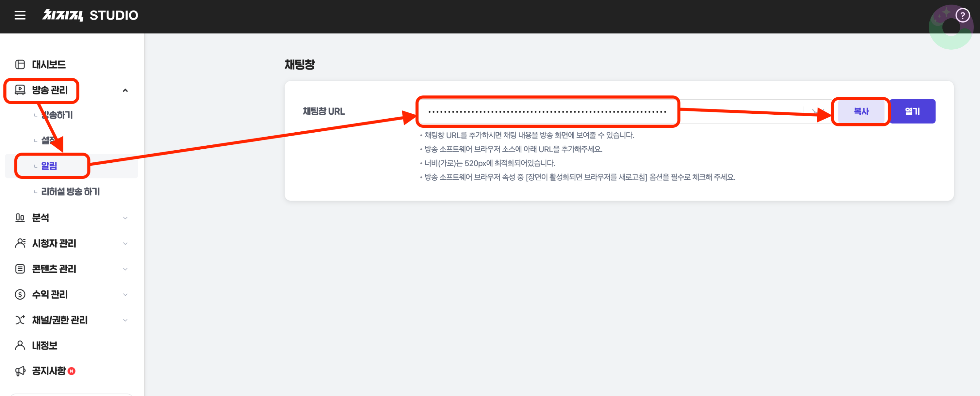This screenshot has height=396, width=980.
Task: Click the dashboard icon
Action: tap(20, 65)
